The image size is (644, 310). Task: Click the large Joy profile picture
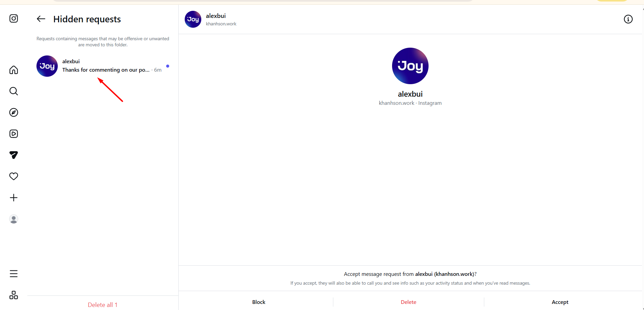(410, 66)
